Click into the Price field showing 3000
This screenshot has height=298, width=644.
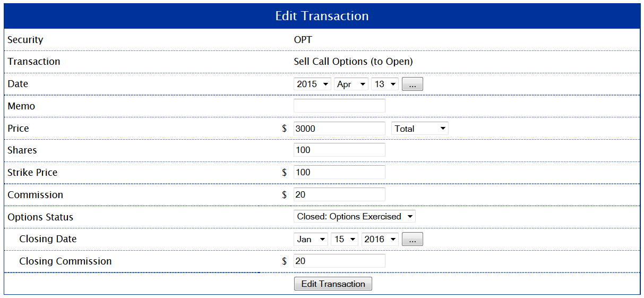339,128
